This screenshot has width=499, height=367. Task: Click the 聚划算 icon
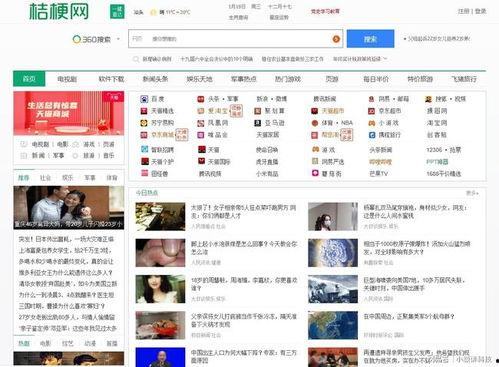258,111
